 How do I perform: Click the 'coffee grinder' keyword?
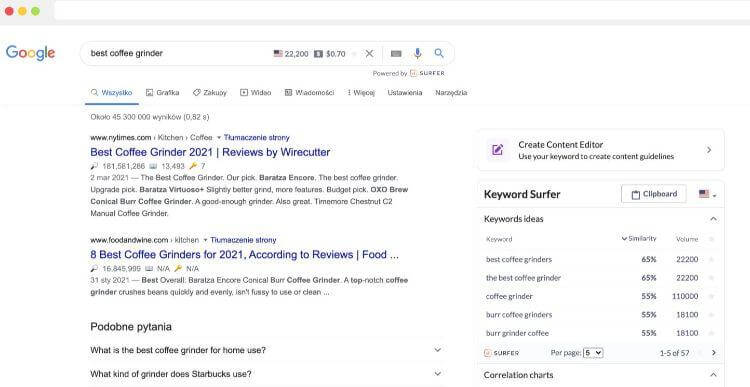pos(509,296)
